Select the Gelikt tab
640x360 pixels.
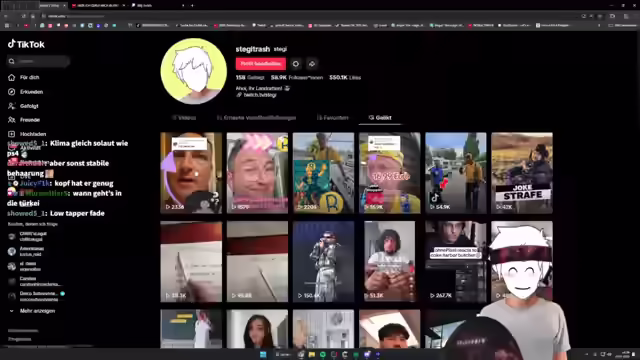tap(380, 118)
